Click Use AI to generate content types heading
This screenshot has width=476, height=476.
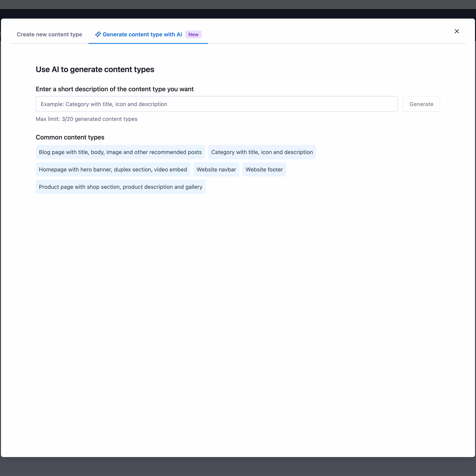pos(95,70)
